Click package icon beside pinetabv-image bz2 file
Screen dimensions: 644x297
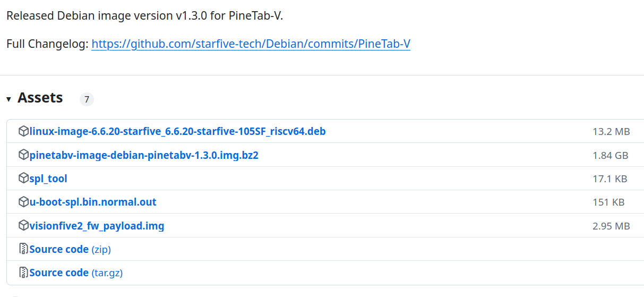pyautogui.click(x=23, y=155)
